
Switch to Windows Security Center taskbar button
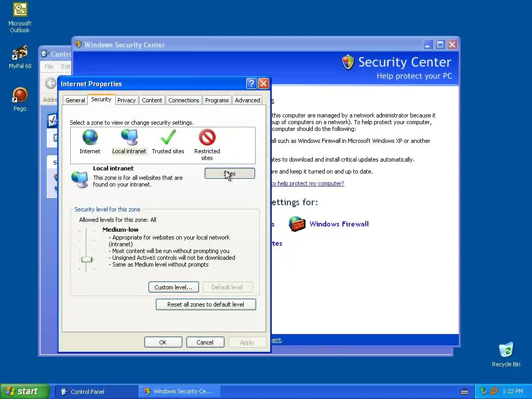pos(180,391)
